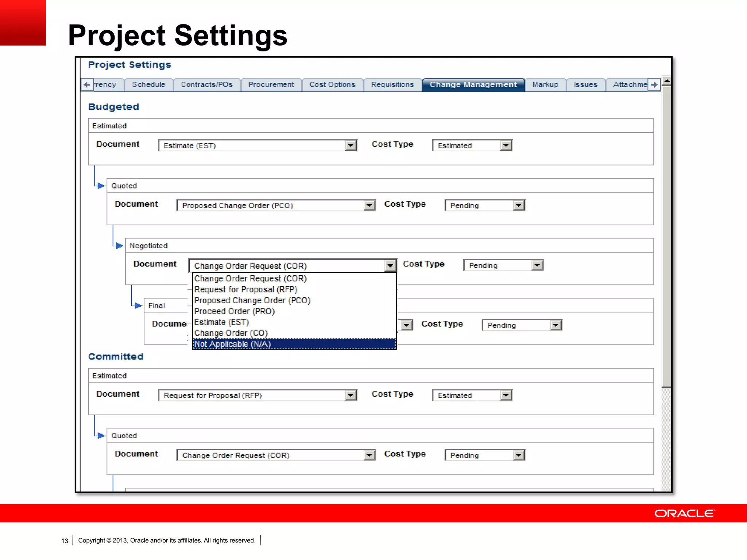Open the Markup tab

545,85
